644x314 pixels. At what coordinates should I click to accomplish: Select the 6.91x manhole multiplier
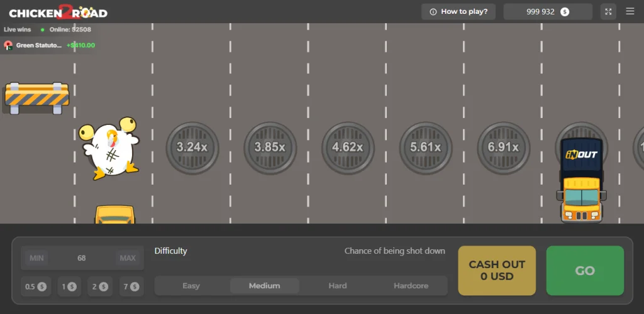click(x=504, y=148)
